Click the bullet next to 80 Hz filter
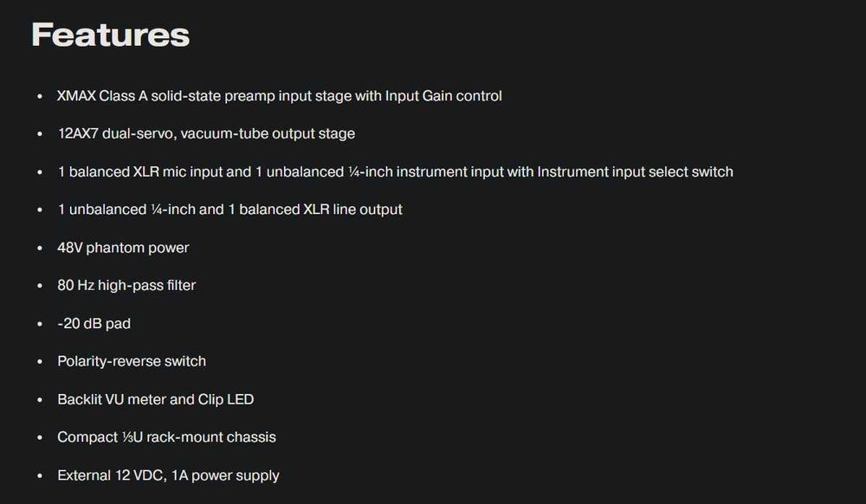The width and height of the screenshot is (866, 504). pyautogui.click(x=39, y=286)
